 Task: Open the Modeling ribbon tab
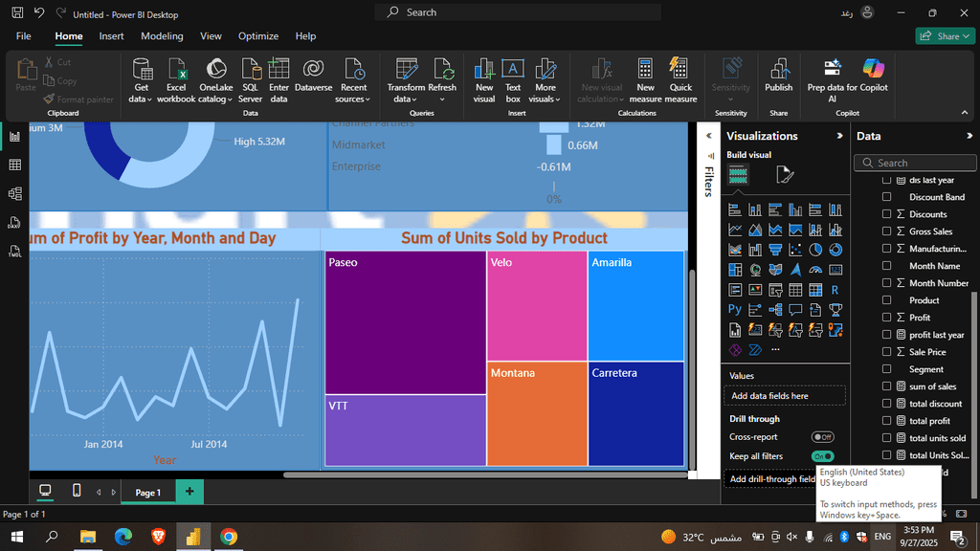click(x=162, y=36)
